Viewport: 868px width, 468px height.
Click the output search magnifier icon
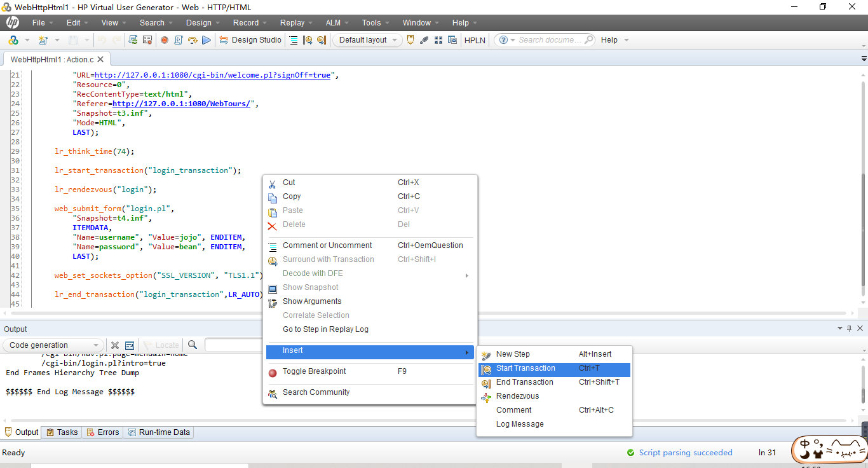[193, 345]
